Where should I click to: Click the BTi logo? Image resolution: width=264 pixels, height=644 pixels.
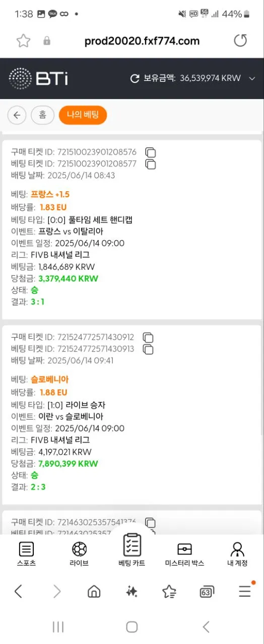(38, 78)
